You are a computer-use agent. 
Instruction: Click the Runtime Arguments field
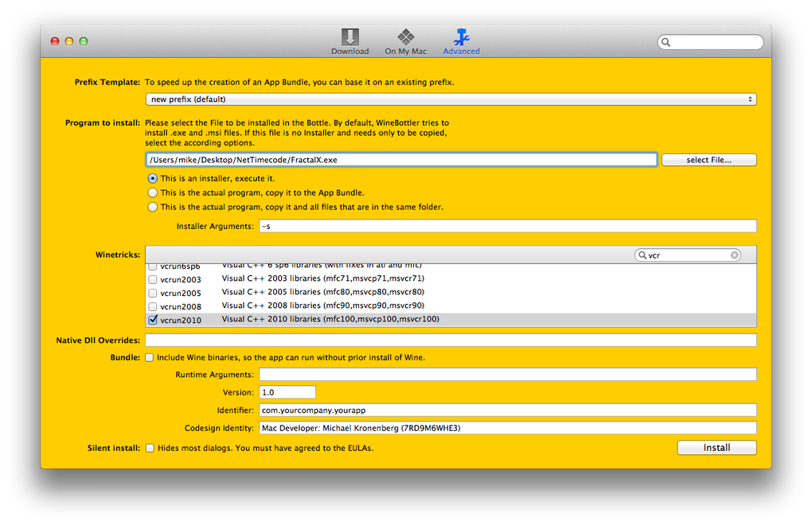click(x=508, y=375)
